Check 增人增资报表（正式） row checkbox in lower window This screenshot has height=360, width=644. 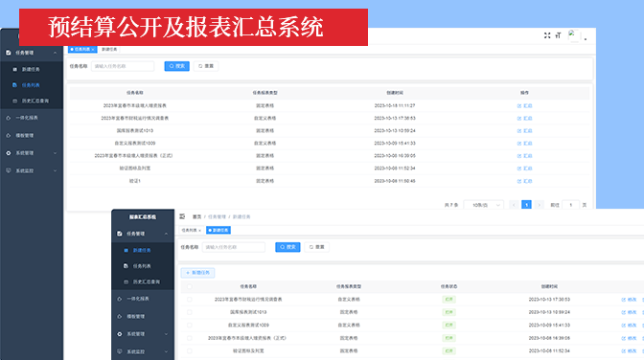(x=190, y=338)
